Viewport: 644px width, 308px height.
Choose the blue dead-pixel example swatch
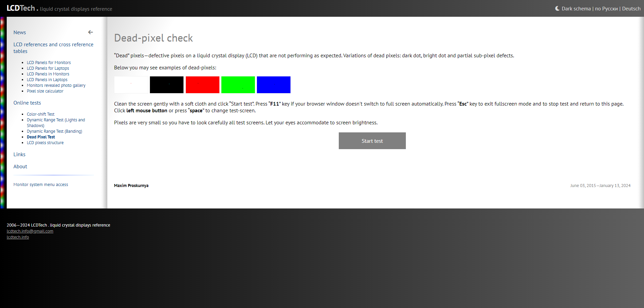click(274, 85)
